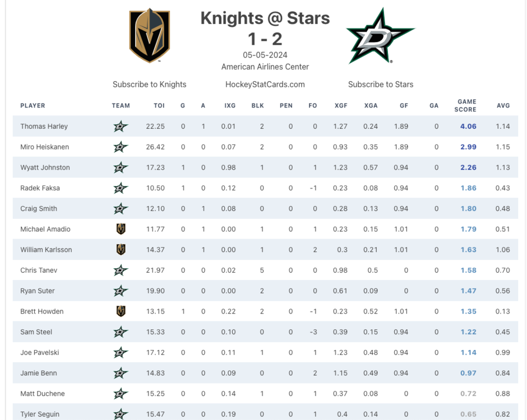The image size is (527, 420).
Task: Sort table by TOI column header
Action: [159, 106]
